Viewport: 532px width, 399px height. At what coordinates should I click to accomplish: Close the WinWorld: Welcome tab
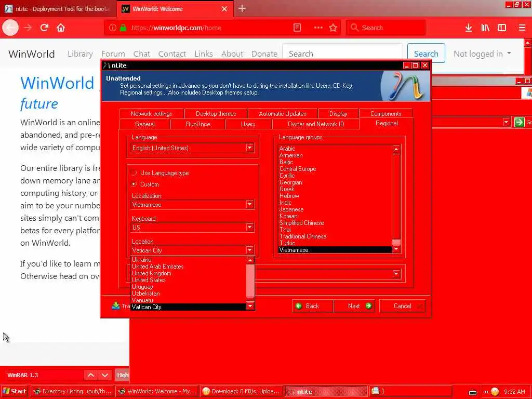tap(224, 9)
